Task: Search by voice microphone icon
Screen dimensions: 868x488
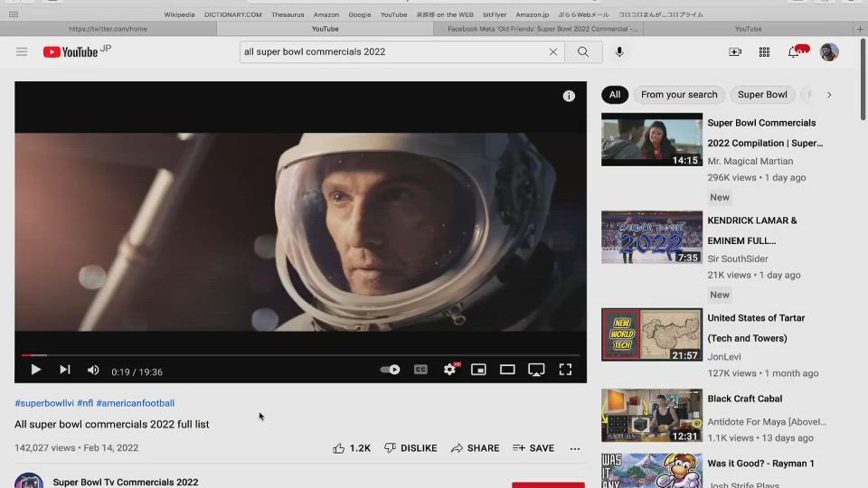Action: pyautogui.click(x=619, y=52)
